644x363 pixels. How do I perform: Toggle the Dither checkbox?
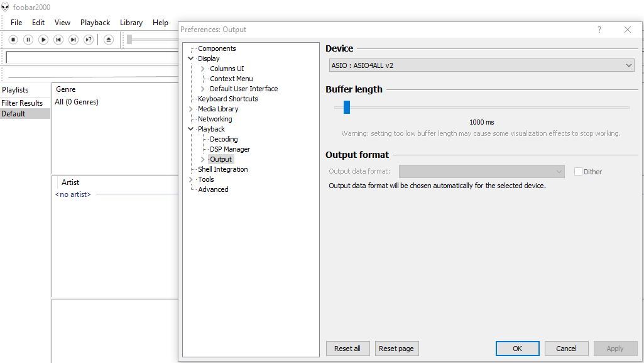578,171
